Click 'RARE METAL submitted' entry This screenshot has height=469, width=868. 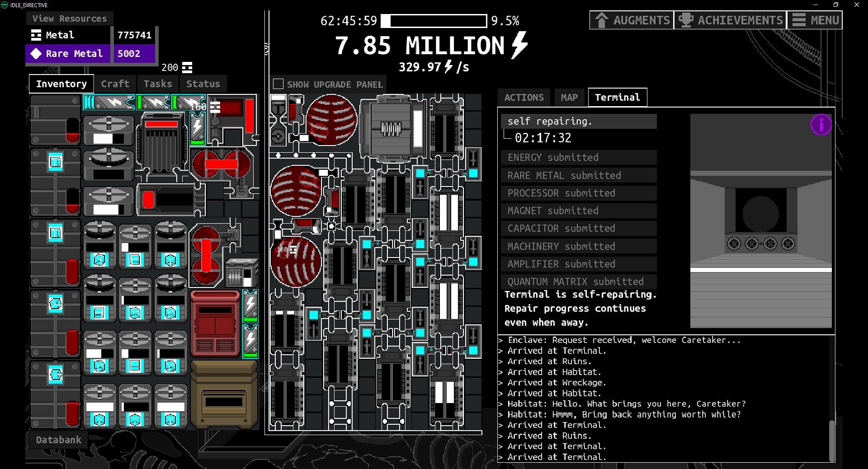(579, 175)
